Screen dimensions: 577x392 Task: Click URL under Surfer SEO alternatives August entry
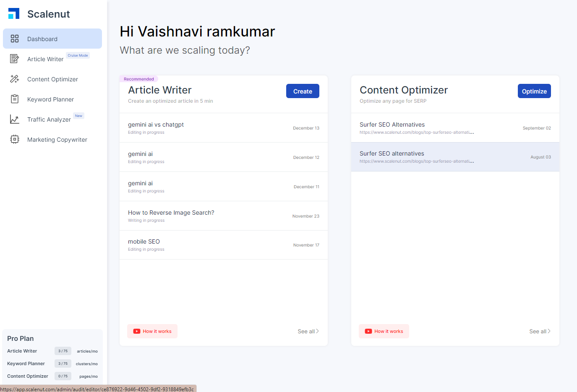(417, 161)
